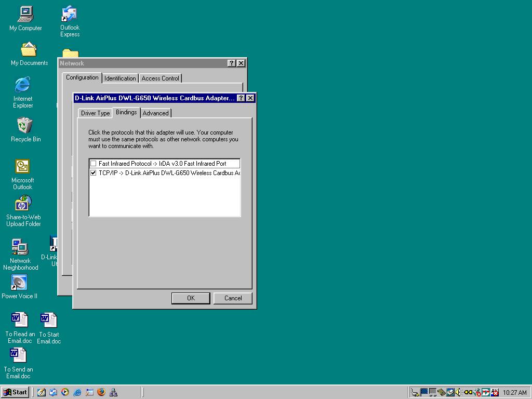532x399 pixels.
Task: Click help button on Network window title bar
Action: [231, 63]
